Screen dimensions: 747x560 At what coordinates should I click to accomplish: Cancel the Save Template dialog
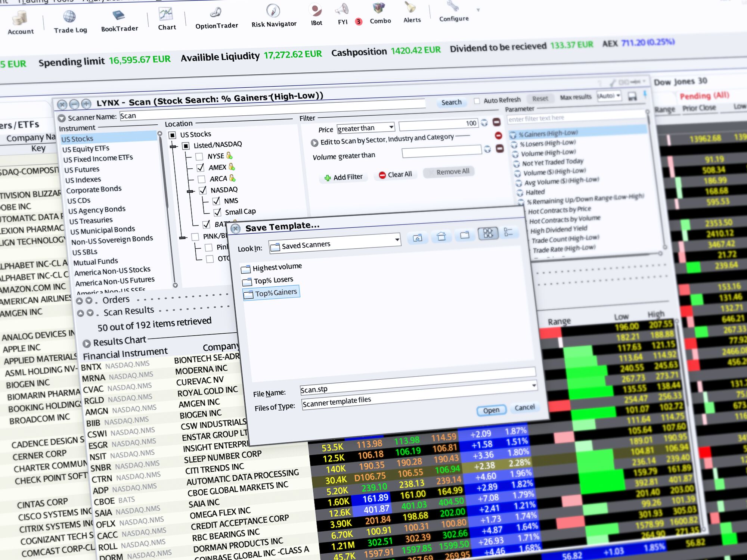pyautogui.click(x=525, y=407)
